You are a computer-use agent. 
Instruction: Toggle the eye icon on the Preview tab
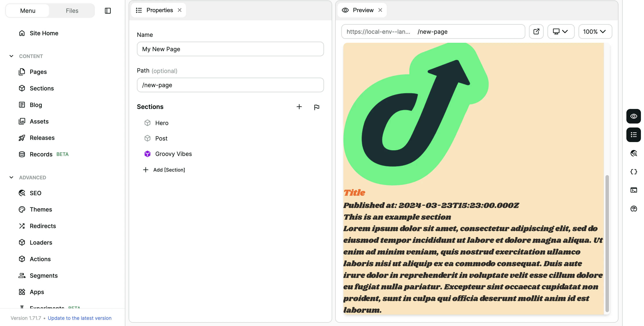click(345, 10)
